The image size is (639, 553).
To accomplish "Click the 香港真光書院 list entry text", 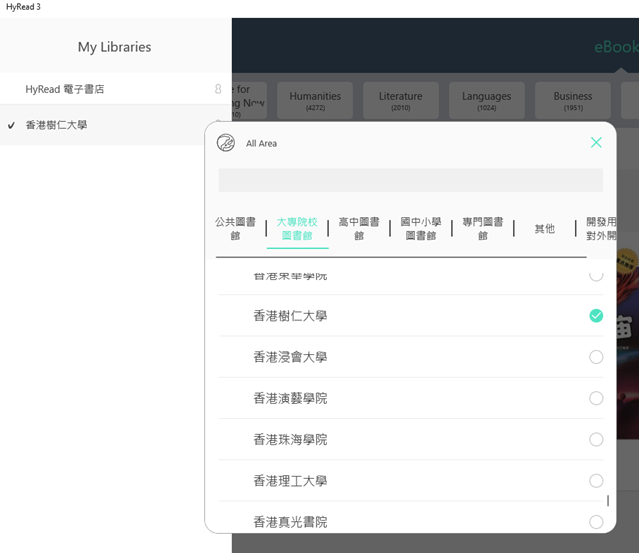I will point(290,522).
